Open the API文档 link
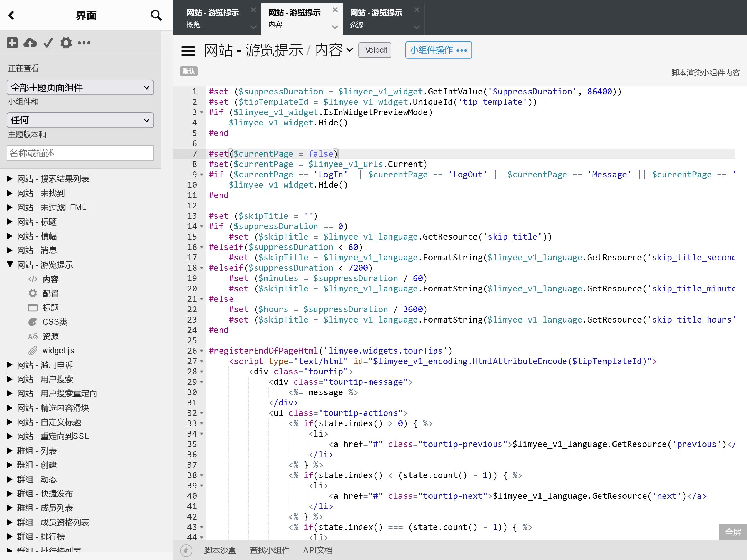 317,550
